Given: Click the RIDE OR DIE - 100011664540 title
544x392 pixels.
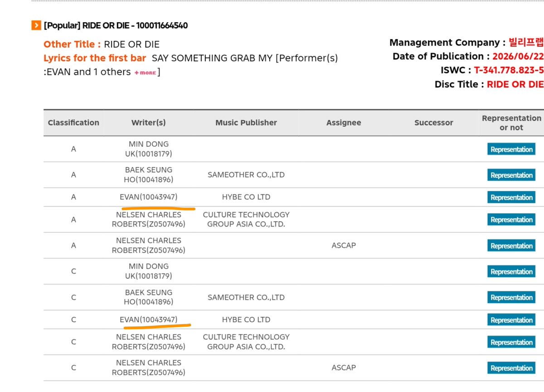Looking at the screenshot, I should (116, 25).
